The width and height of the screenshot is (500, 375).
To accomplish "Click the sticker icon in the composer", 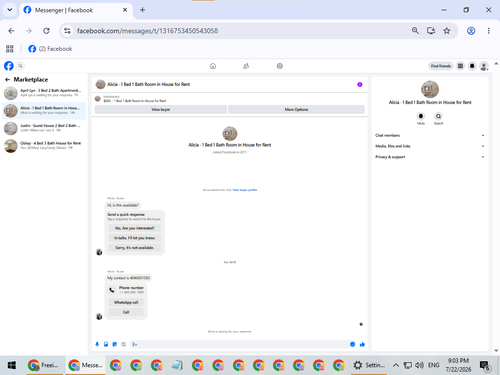I will pyautogui.click(x=115, y=344).
